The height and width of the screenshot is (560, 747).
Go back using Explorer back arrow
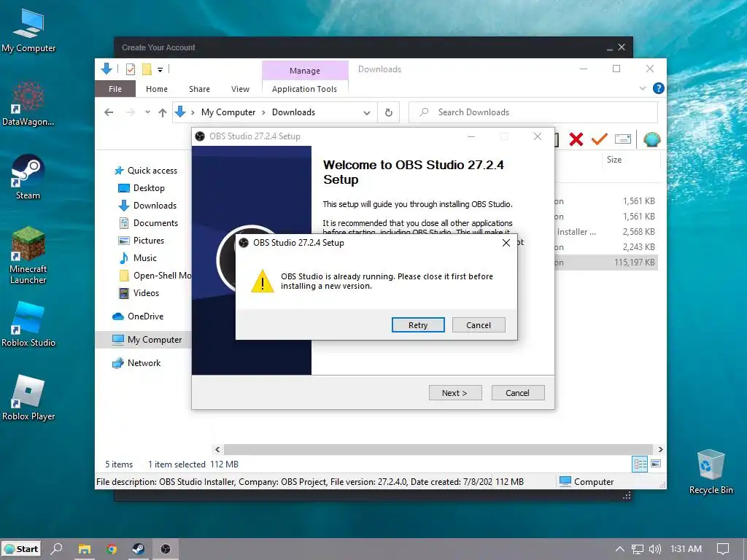tap(109, 112)
